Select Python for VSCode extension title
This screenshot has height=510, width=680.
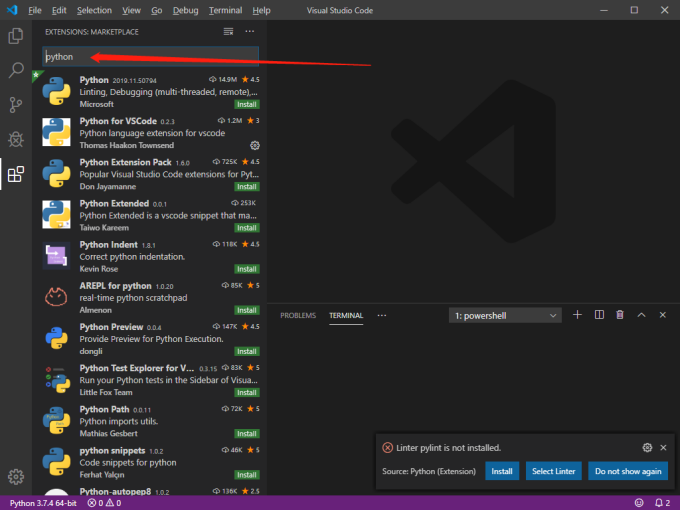118,121
